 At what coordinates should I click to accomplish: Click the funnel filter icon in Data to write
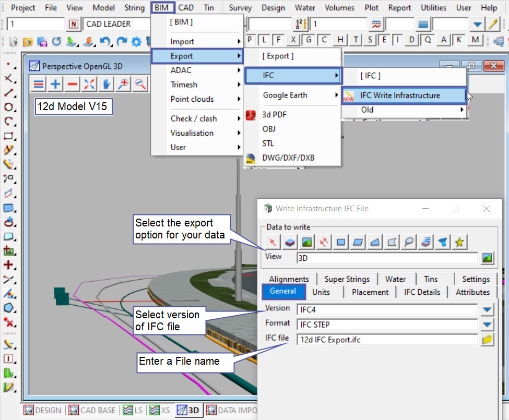443,242
